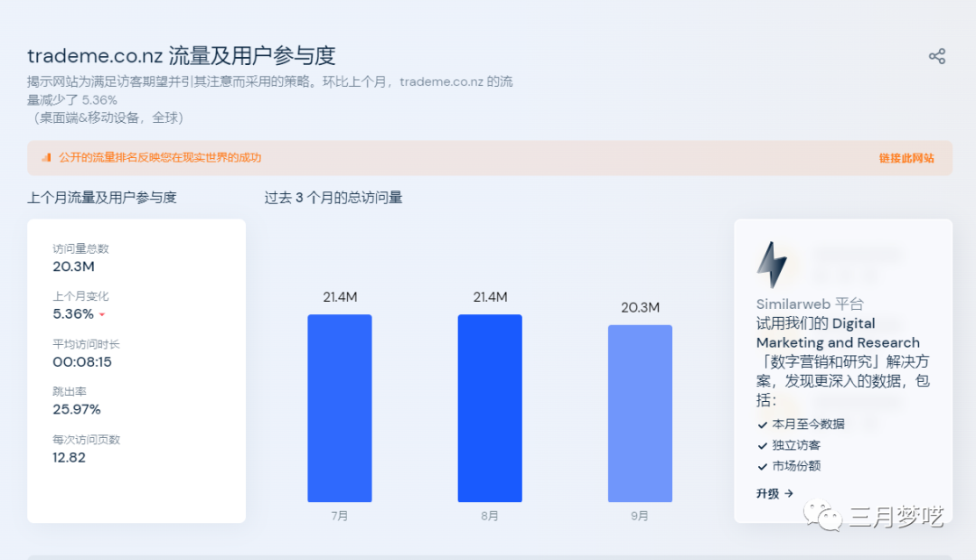Click the 20.3M label above 9月 bar
The width and height of the screenshot is (976, 560).
point(640,307)
